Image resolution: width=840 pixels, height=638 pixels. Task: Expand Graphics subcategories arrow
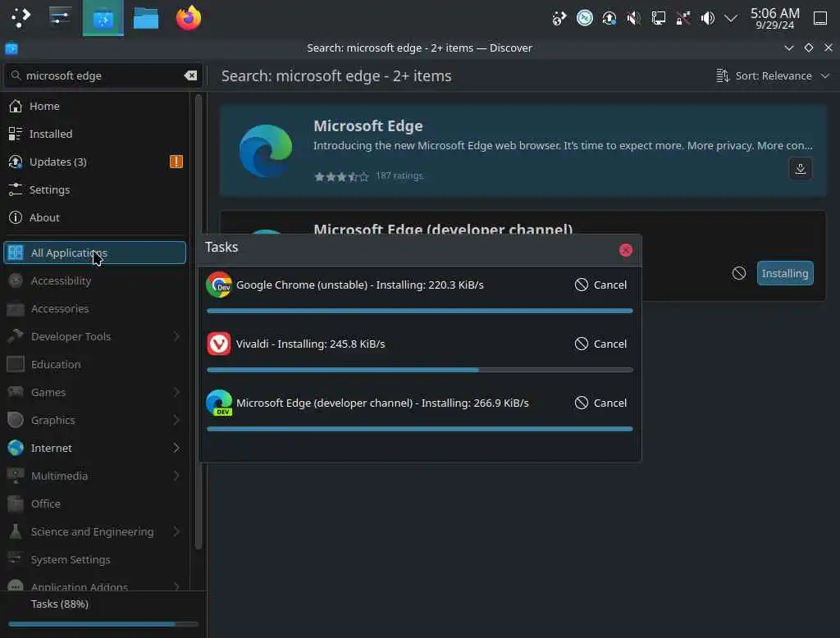[176, 420]
